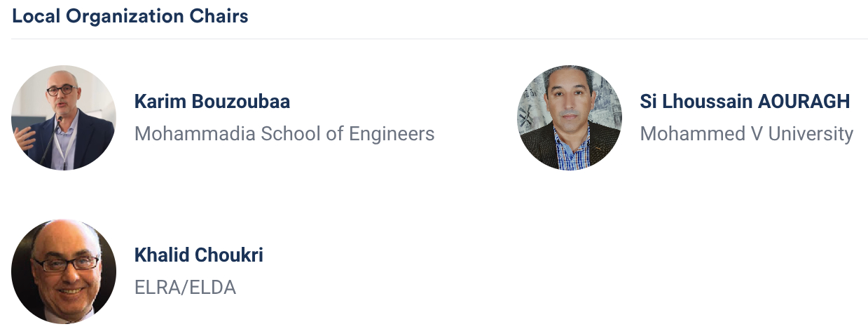Open Si Lhoussain AOURAGH's profile picture

coord(570,118)
